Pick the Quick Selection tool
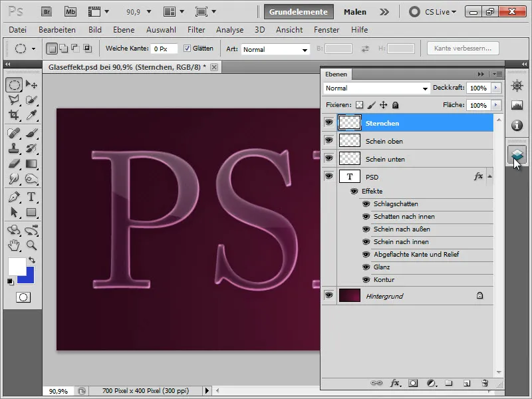532x399 pixels. click(x=31, y=100)
